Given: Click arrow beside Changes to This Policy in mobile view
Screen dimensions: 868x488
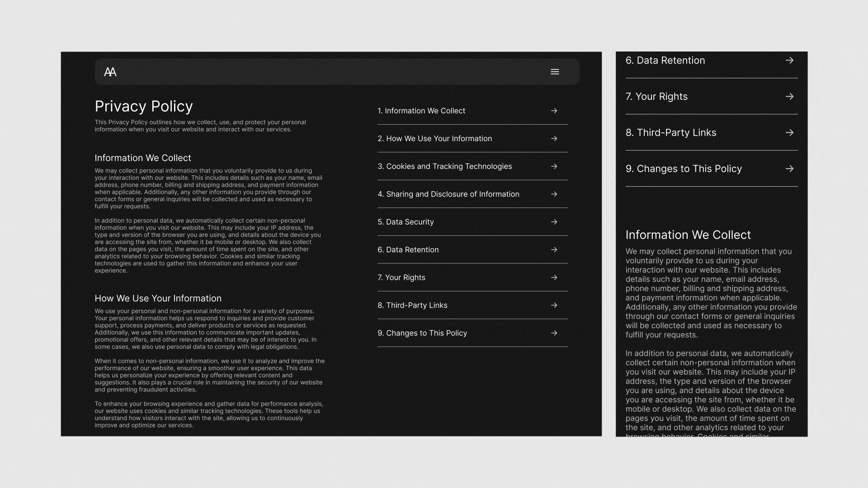Looking at the screenshot, I should tap(789, 169).
